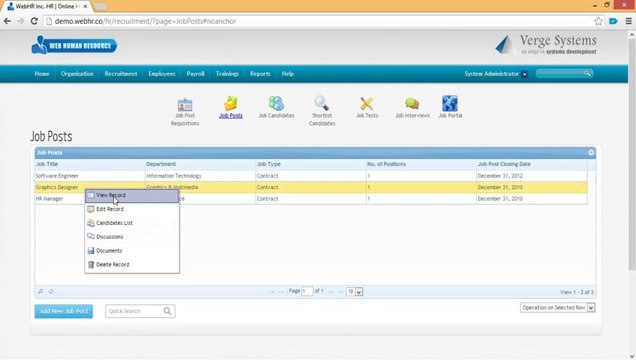Open System Administrator dropdown

point(524,74)
